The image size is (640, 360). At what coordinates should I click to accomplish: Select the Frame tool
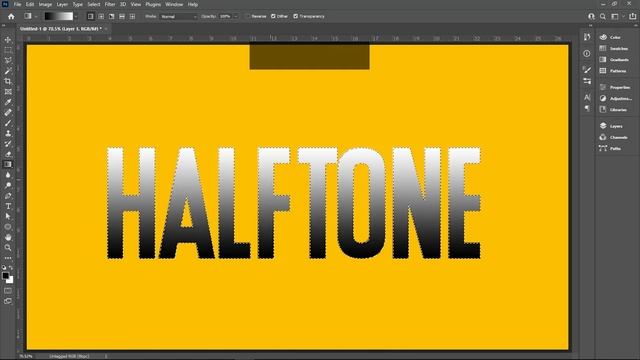coord(8,91)
